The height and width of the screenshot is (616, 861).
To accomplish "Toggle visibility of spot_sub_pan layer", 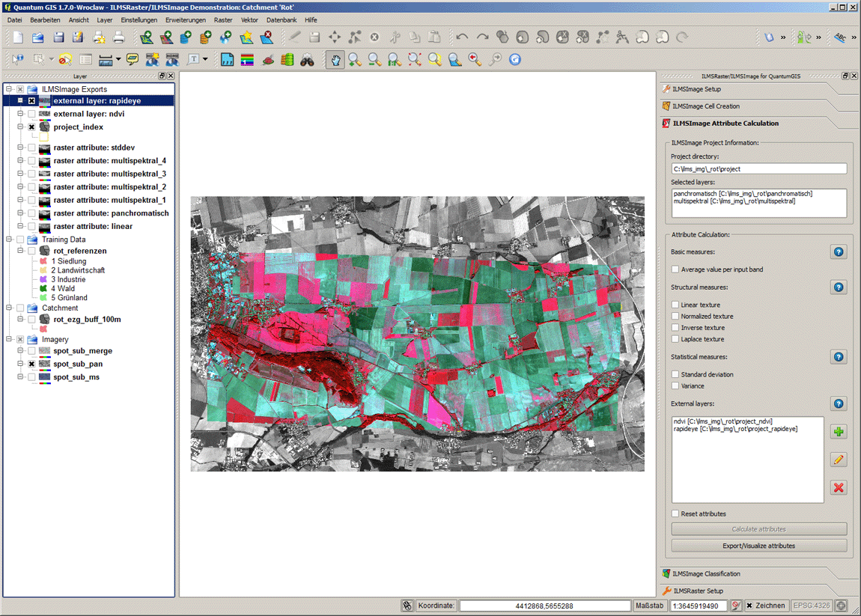I will (x=31, y=365).
